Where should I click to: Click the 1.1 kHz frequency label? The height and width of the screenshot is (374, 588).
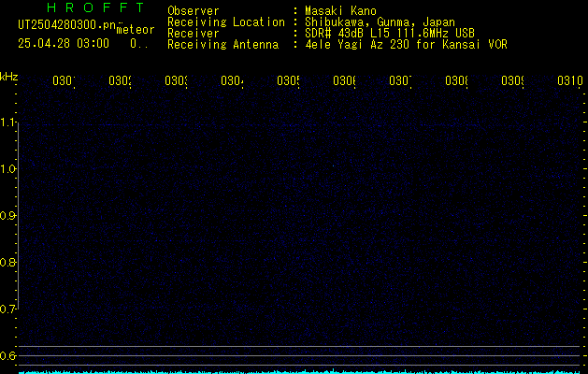(x=8, y=122)
